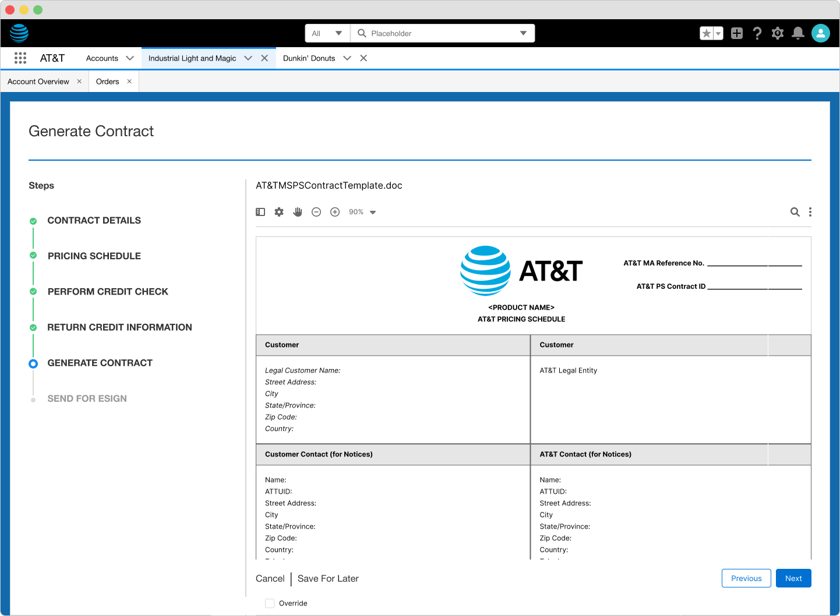840x616 pixels.
Task: Click the search magnifier in global search box
Action: (362, 33)
